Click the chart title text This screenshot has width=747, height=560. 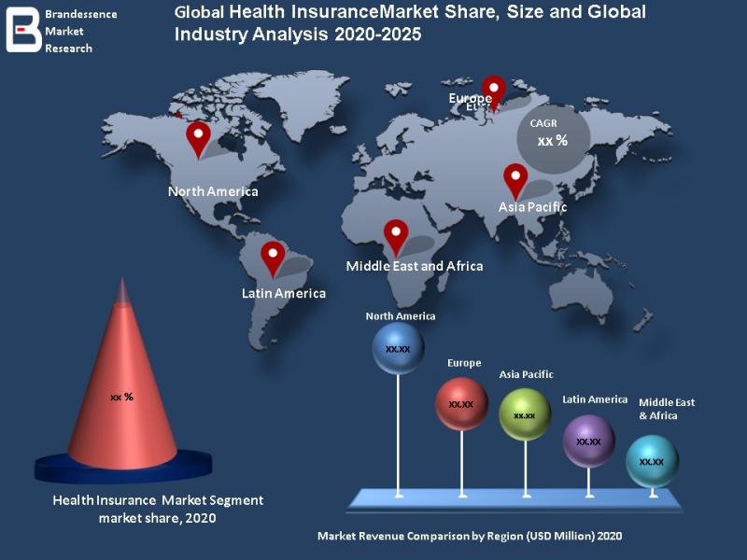click(x=410, y=22)
